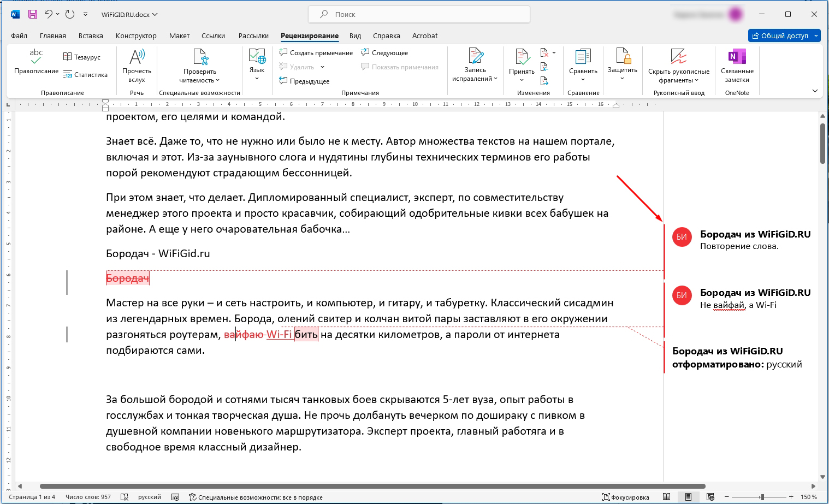Switch to the Макет tab
Image resolution: width=829 pixels, height=504 pixels.
[179, 35]
